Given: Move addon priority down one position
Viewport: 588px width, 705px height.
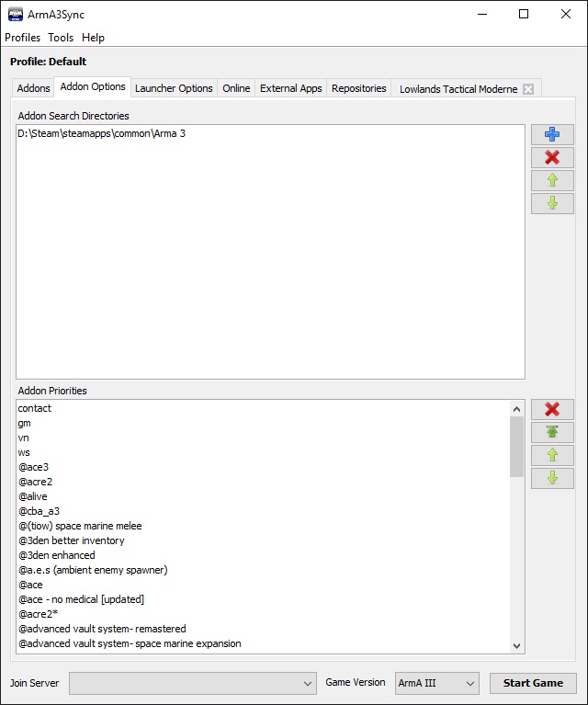Looking at the screenshot, I should [551, 478].
